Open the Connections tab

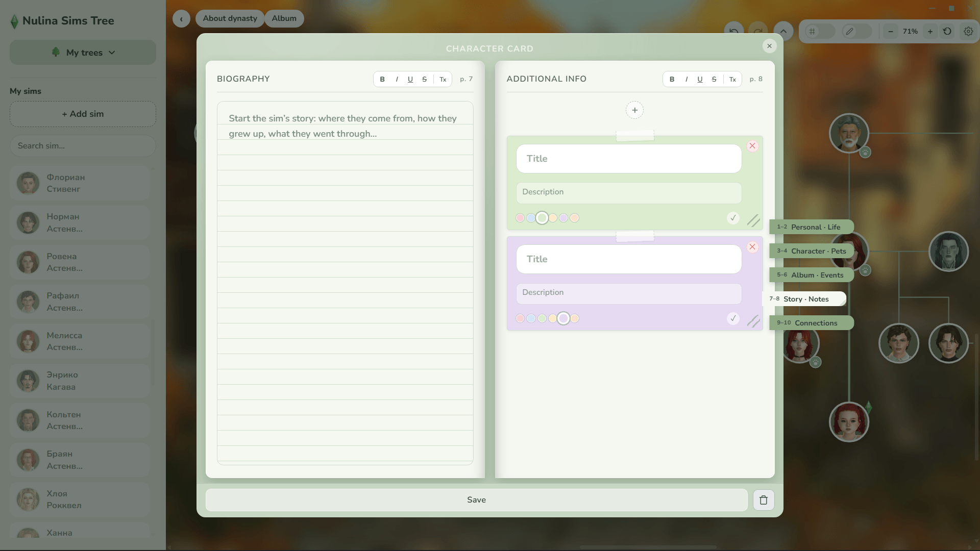coord(812,323)
